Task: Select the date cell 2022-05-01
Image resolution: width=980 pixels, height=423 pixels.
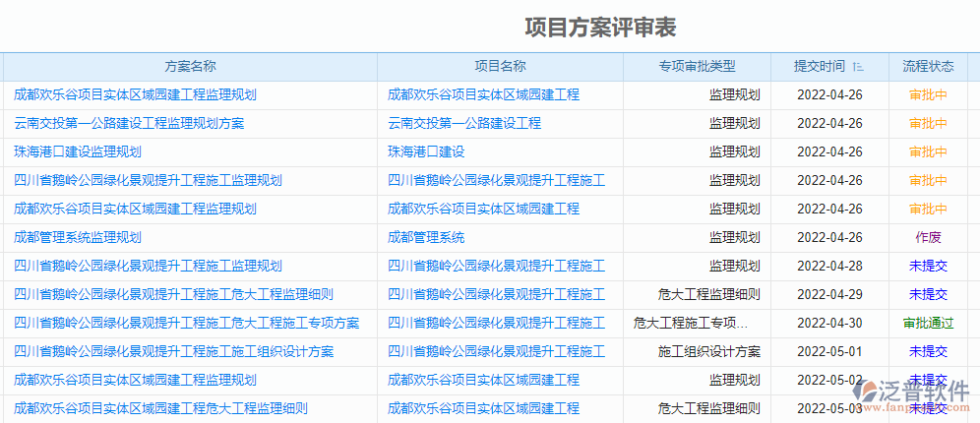Action: pos(830,352)
